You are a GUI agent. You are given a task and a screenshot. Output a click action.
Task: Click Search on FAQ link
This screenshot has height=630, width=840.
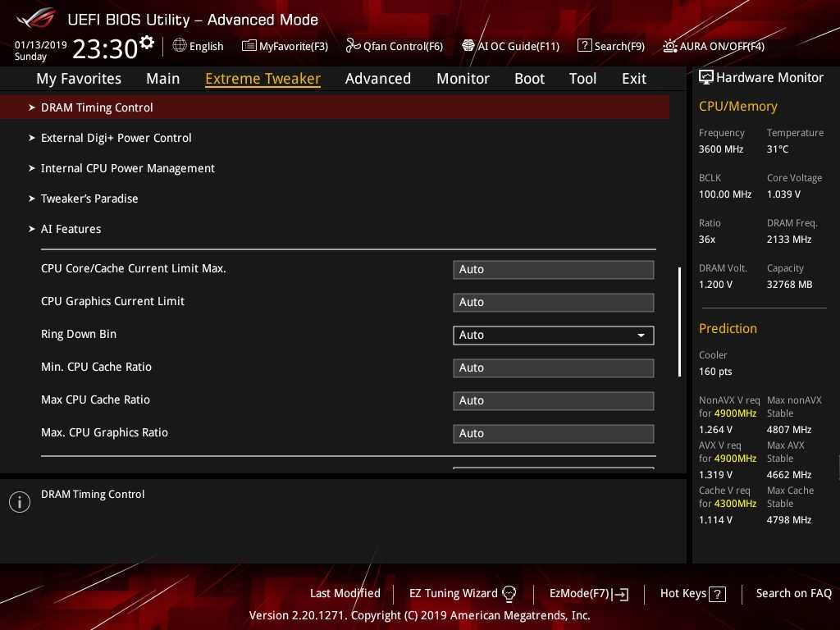coord(793,594)
